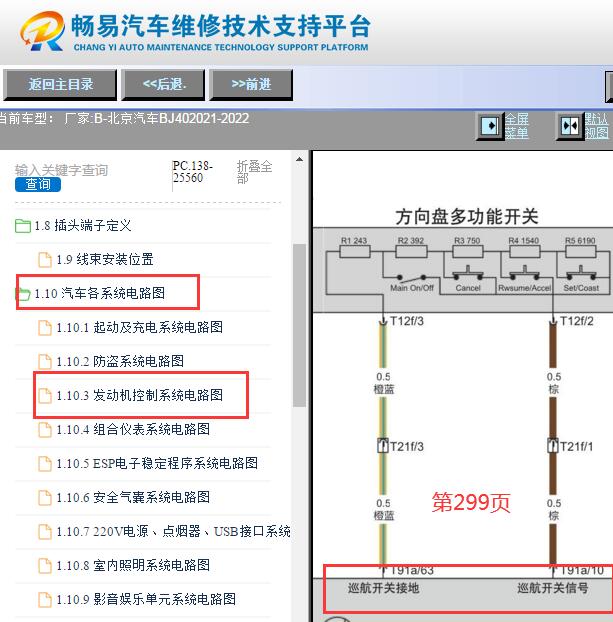The image size is (613, 622).
Task: Click the page icon beside 1.10.3 发动机控制
Action: [x=45, y=396]
